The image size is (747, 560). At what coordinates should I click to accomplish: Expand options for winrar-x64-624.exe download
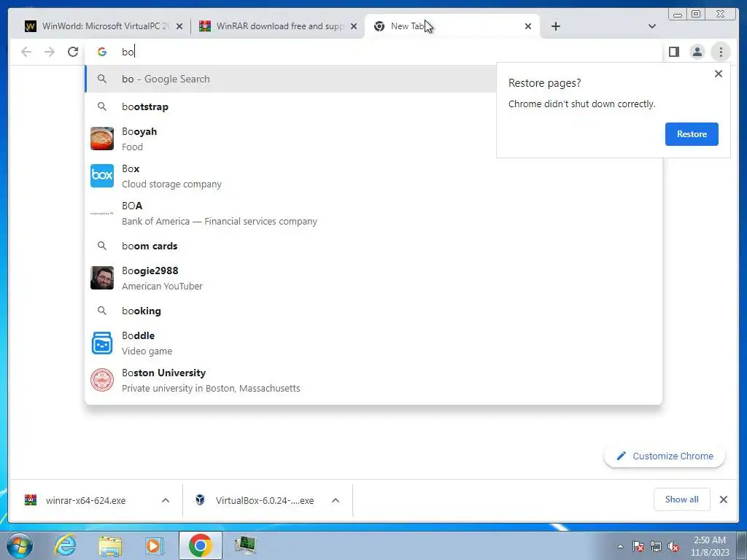click(x=166, y=500)
